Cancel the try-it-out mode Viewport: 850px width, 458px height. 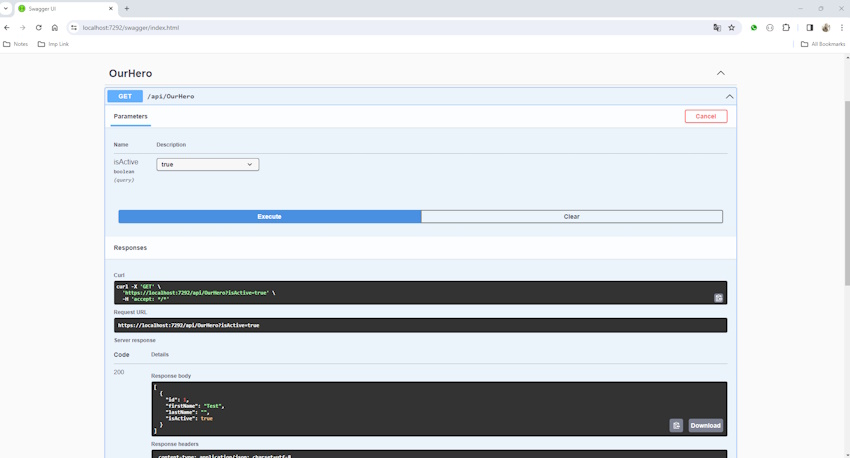706,116
